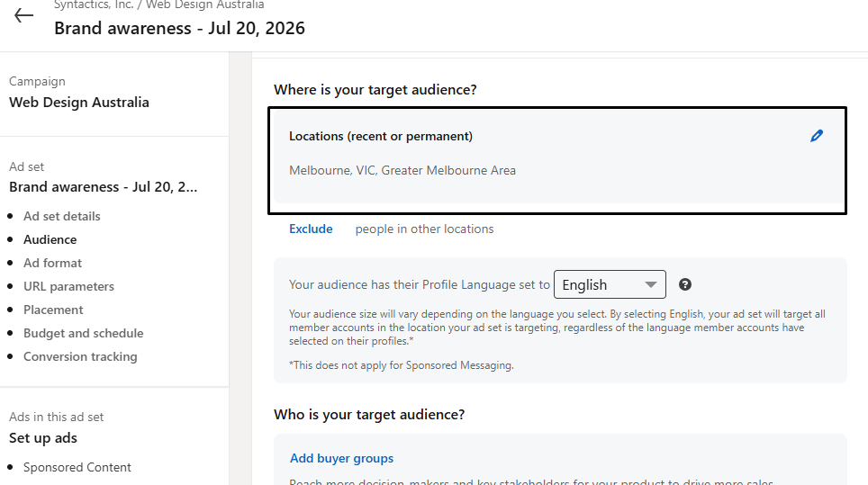The width and height of the screenshot is (868, 485).
Task: Click the Brand awareness - Jul 20, 2026 title
Action: (x=179, y=28)
